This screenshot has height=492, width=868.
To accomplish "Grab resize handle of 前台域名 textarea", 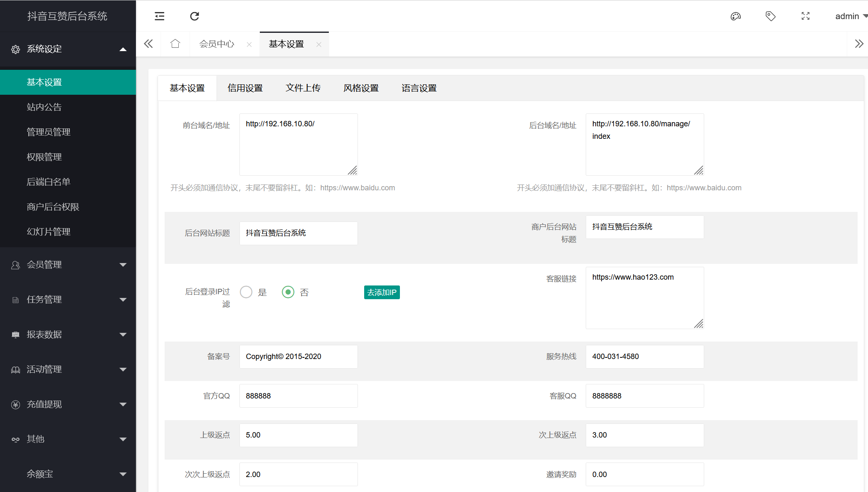I will pyautogui.click(x=353, y=170).
